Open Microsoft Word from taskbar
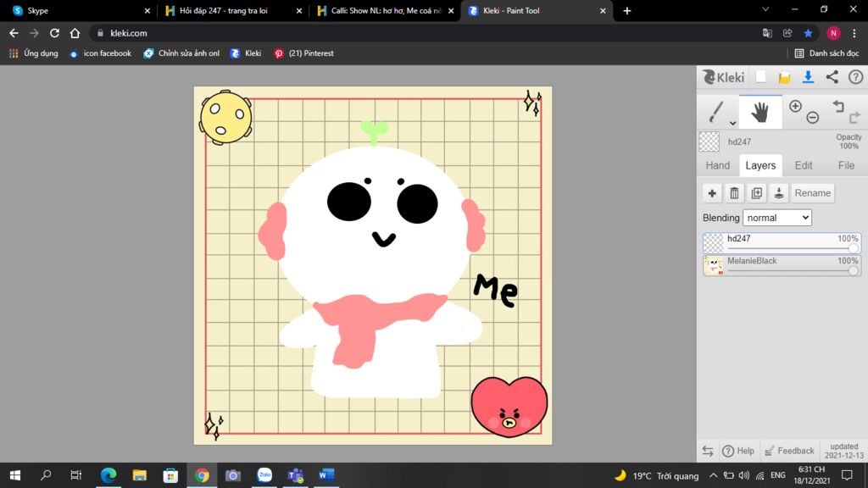The image size is (868, 488). pos(326,475)
